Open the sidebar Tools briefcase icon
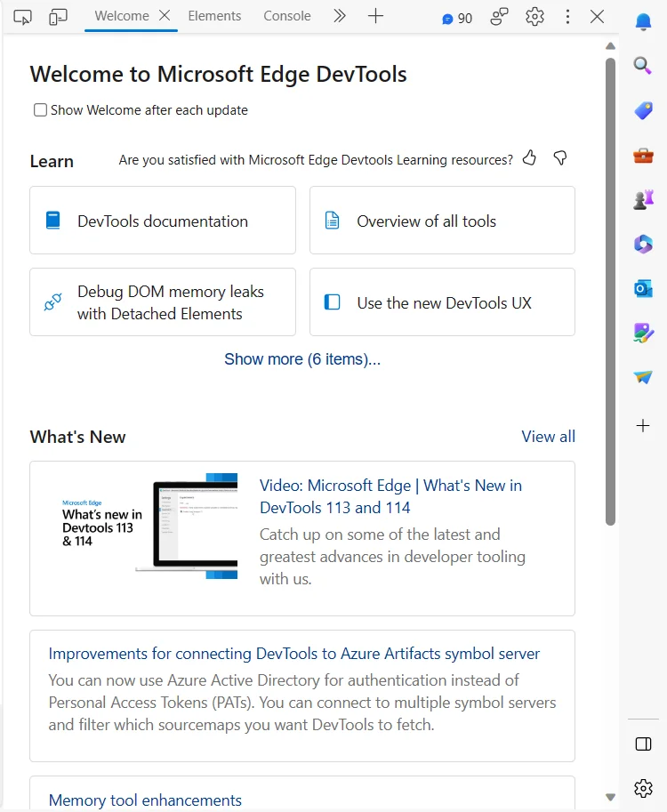 point(643,156)
